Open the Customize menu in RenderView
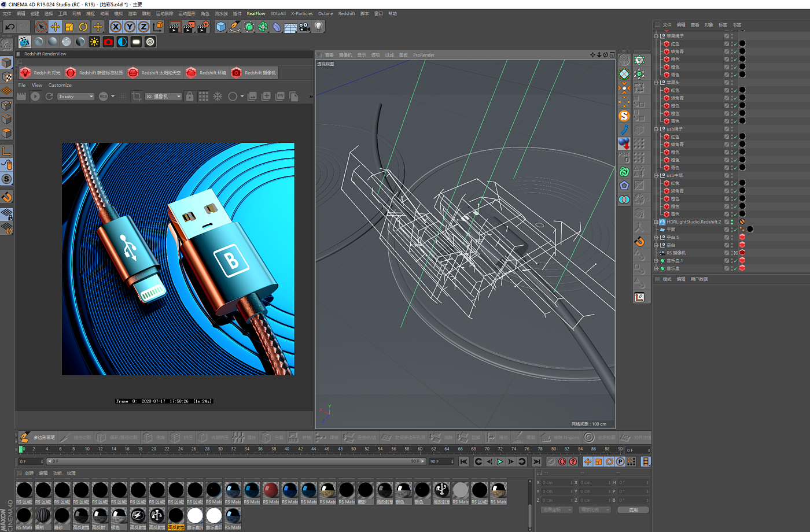This screenshot has width=810, height=532. pos(60,85)
